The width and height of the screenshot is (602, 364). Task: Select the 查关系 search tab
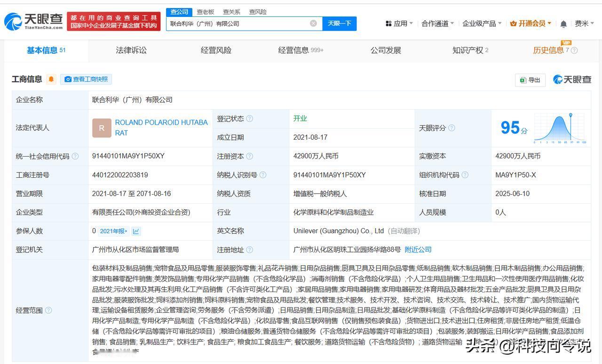point(231,12)
